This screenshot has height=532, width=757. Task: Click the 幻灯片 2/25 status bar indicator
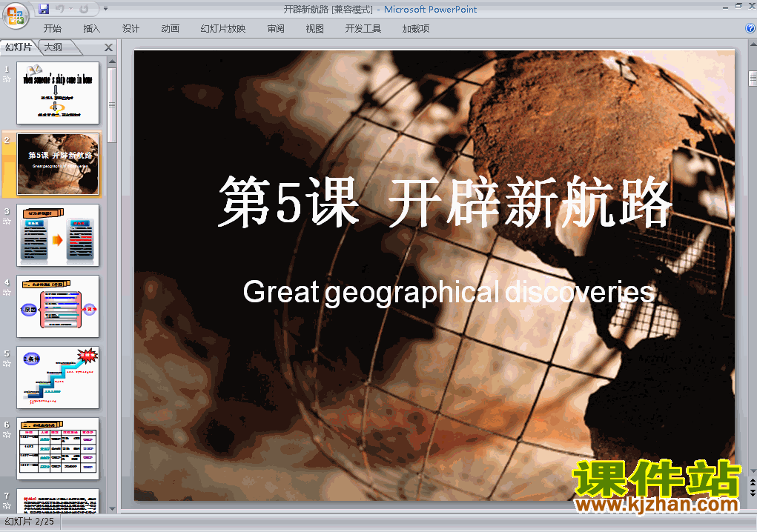30,522
